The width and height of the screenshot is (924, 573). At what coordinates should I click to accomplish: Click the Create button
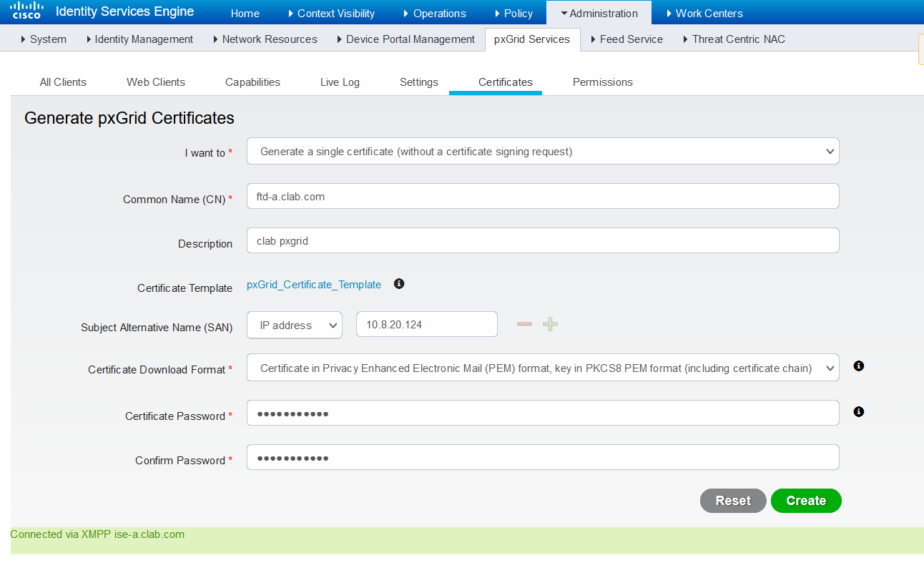point(806,501)
